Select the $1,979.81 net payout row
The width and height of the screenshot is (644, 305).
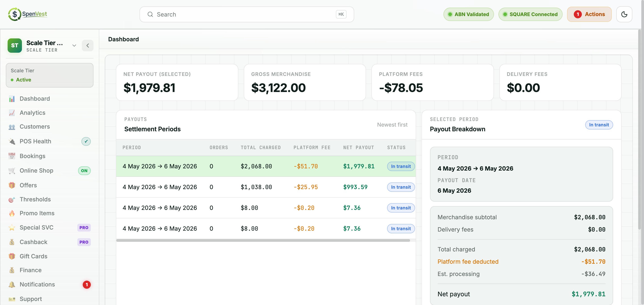[266, 167]
